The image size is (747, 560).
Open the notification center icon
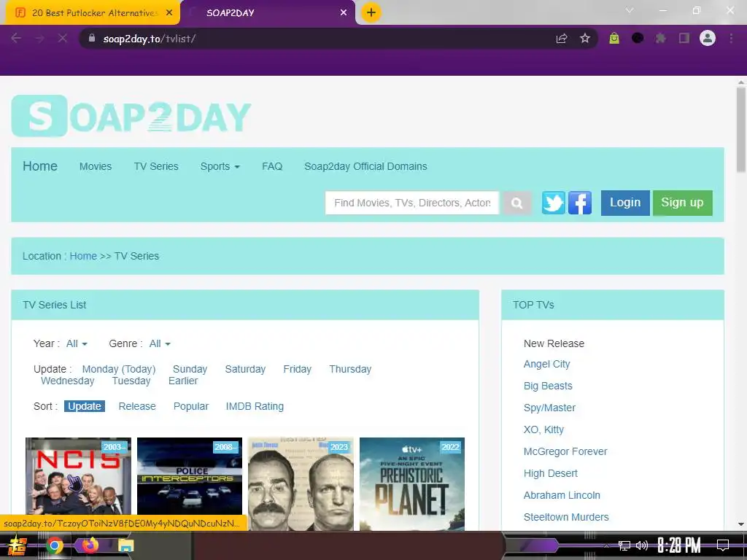(723, 545)
